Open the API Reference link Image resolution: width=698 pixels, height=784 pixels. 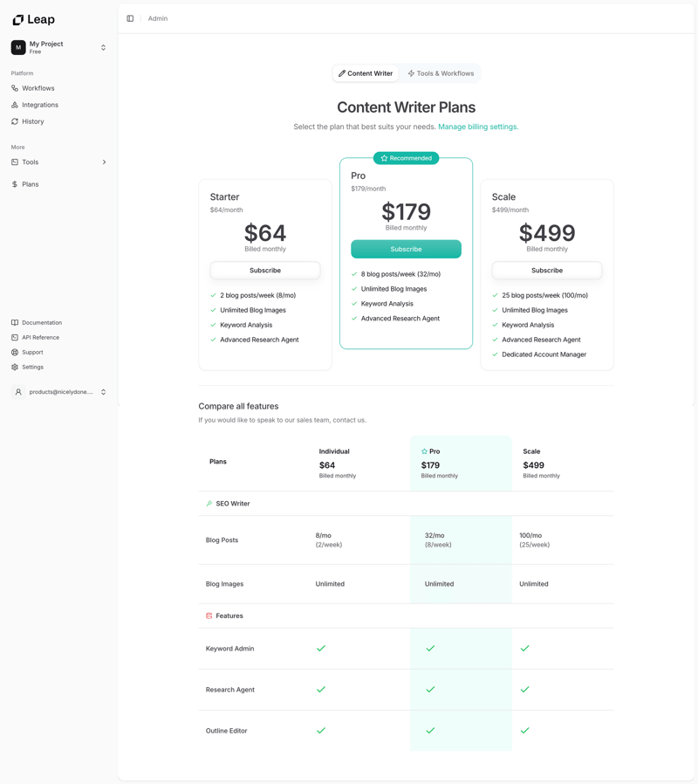click(13, 337)
